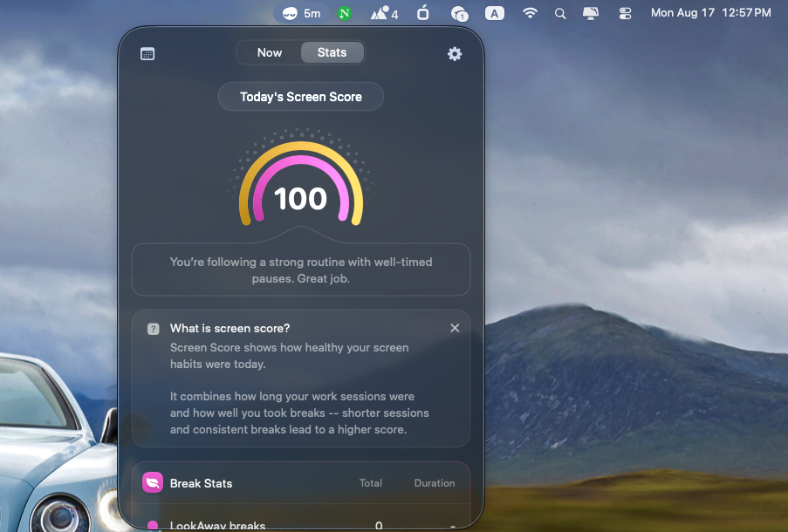Open Spotlight search

click(560, 14)
